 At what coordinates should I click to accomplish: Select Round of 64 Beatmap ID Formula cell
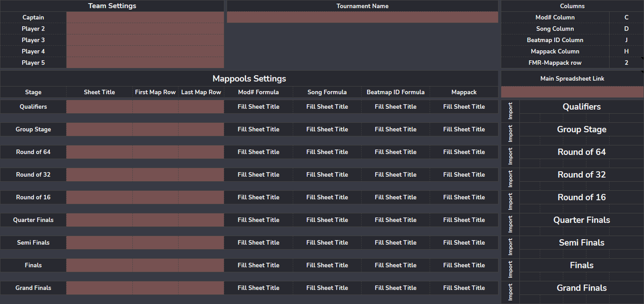point(396,152)
